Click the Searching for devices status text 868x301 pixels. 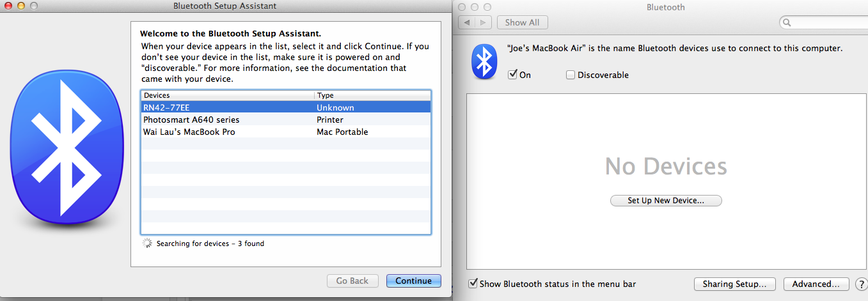(210, 243)
